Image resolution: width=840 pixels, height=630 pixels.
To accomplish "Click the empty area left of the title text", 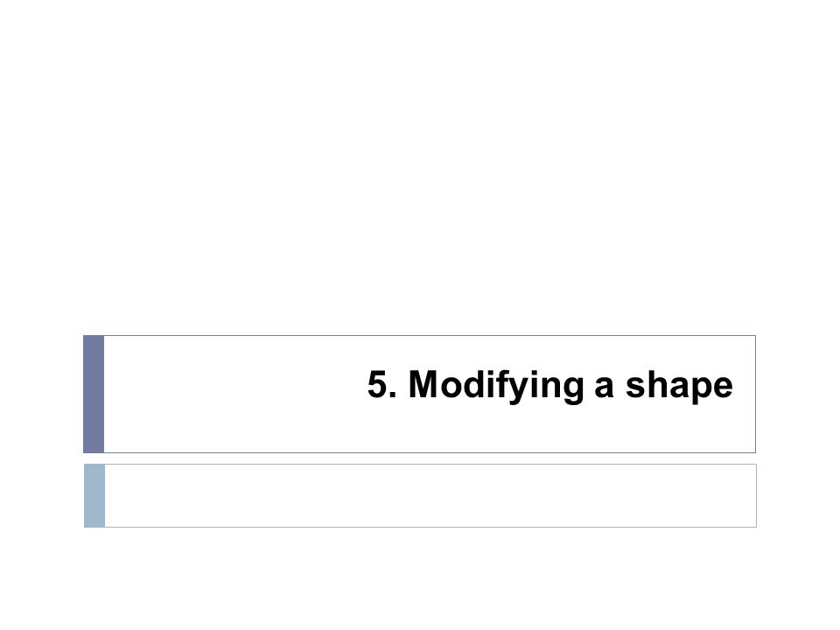I will (234, 386).
